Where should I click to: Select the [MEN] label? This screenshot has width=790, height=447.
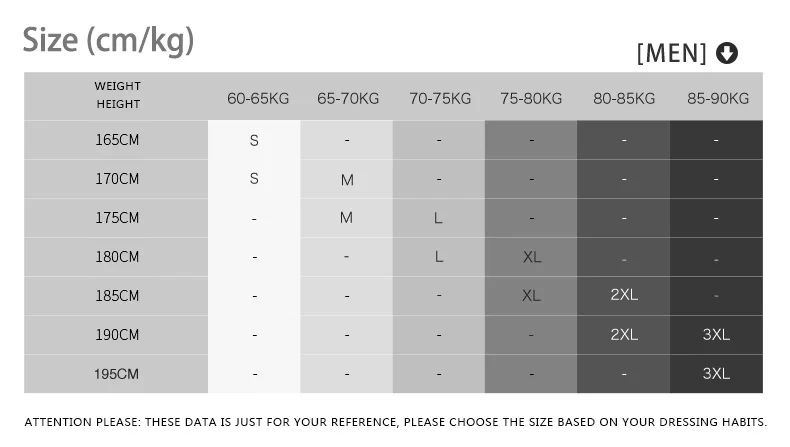tap(672, 53)
